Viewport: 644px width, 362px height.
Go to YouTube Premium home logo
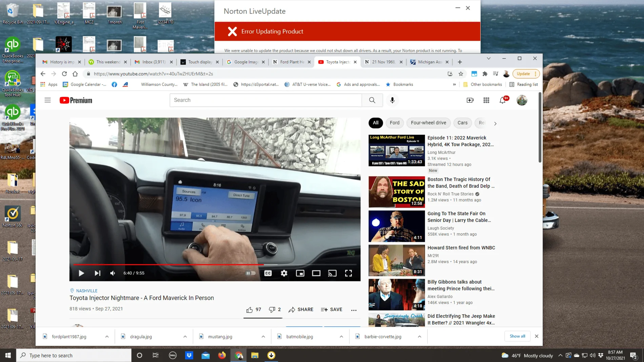(x=76, y=100)
